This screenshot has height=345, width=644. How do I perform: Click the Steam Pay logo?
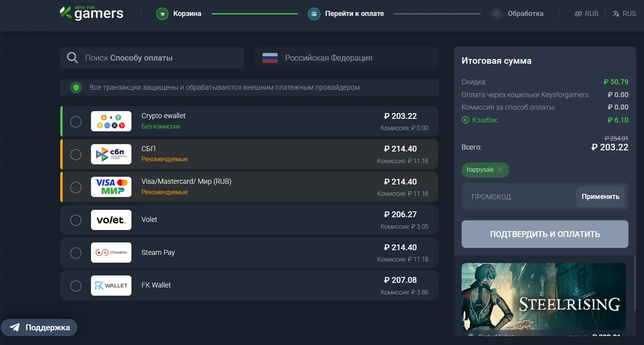point(111,253)
